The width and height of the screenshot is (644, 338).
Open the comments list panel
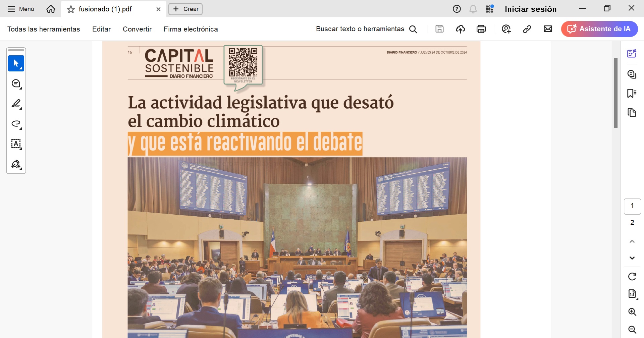pyautogui.click(x=632, y=74)
